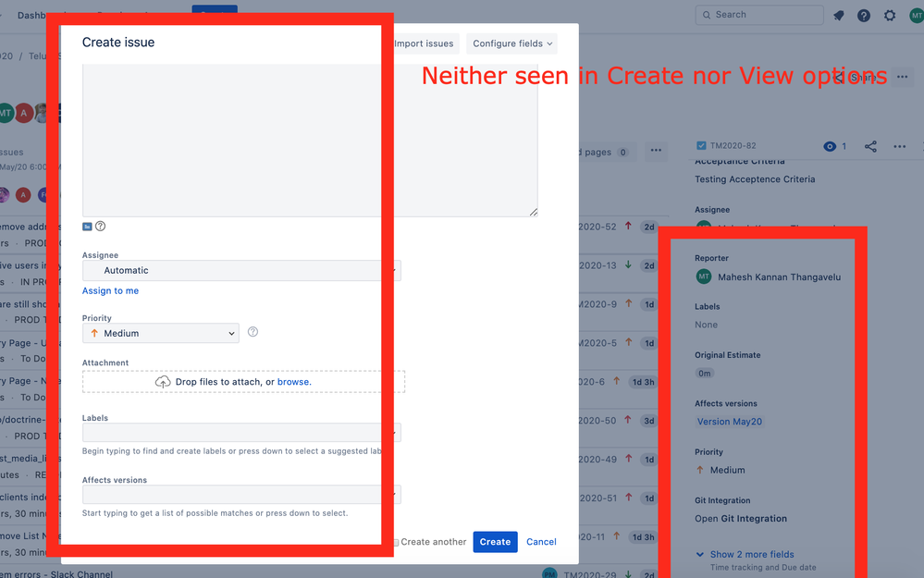Click the help icon beside Priority dropdown
924x578 pixels.
(253, 332)
